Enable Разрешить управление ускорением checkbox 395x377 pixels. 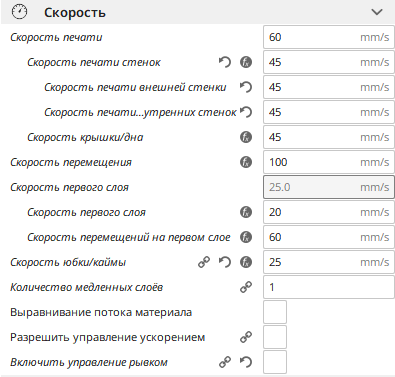coord(275,337)
